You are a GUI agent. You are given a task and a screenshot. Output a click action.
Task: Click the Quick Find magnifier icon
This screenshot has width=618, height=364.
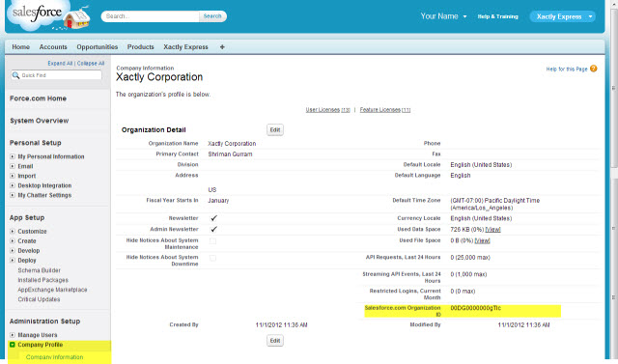point(15,75)
